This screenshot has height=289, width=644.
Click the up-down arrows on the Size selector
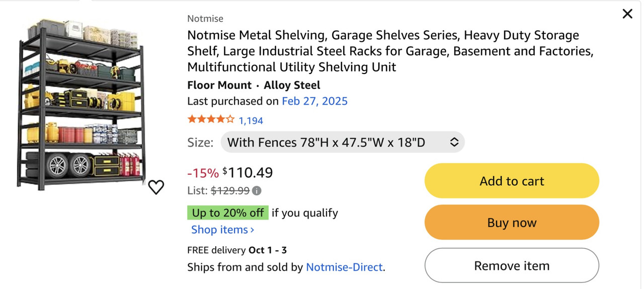coord(454,142)
